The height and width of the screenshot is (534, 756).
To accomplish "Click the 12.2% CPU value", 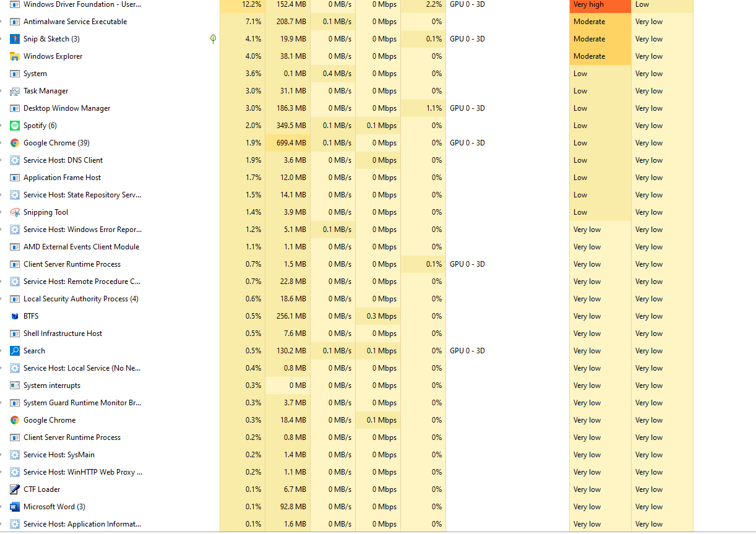I will (x=251, y=4).
